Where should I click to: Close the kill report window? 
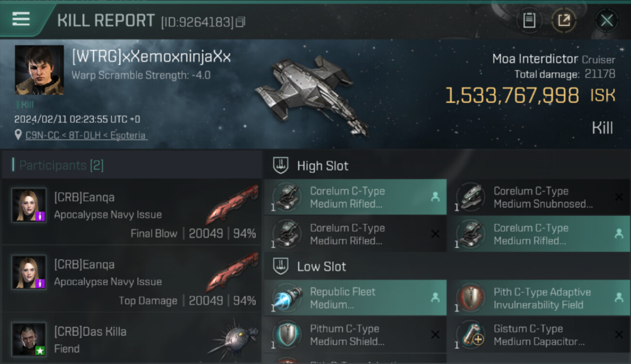[x=606, y=20]
